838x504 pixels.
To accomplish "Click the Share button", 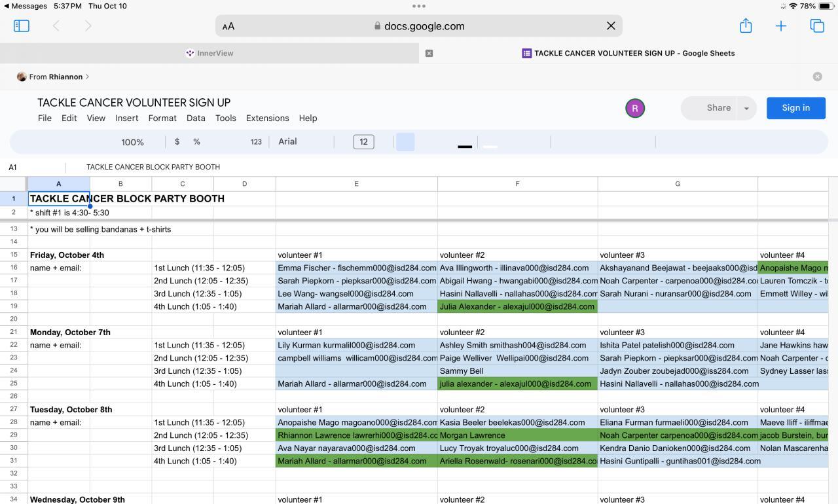I will click(710, 108).
